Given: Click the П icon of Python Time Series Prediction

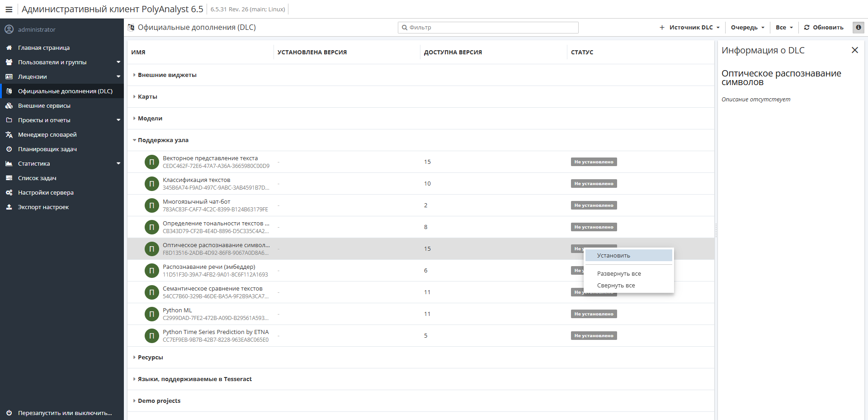Looking at the screenshot, I should (x=152, y=336).
